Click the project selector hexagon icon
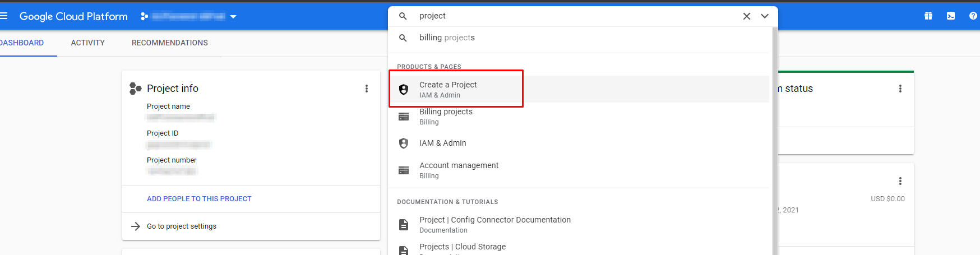The height and width of the screenshot is (255, 980). pos(144,16)
